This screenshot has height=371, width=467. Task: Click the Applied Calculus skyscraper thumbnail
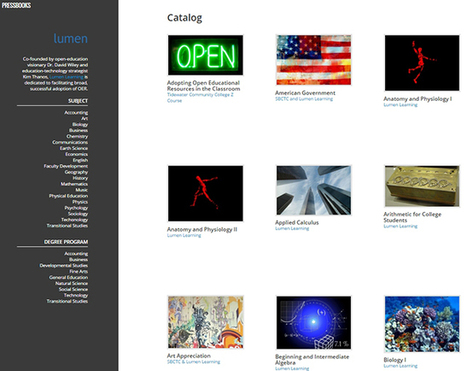pos(313,190)
